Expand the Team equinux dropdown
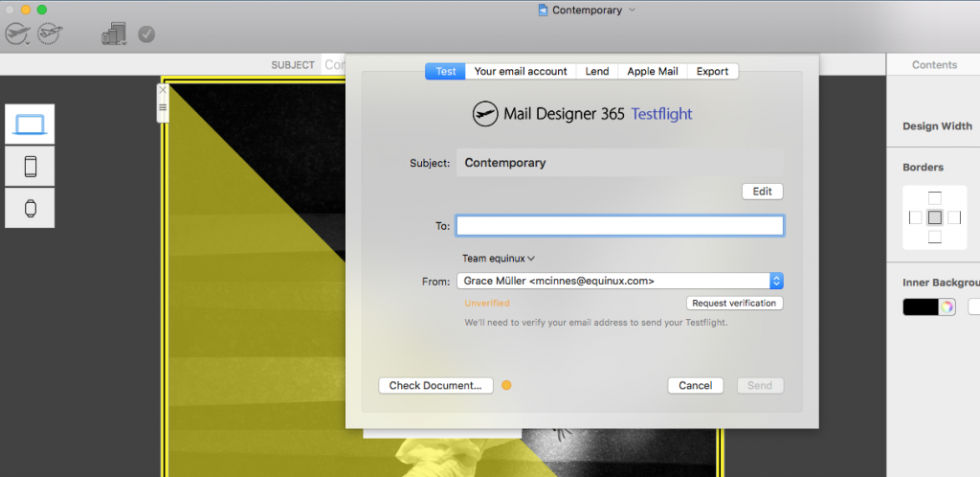The image size is (980, 477). (499, 259)
